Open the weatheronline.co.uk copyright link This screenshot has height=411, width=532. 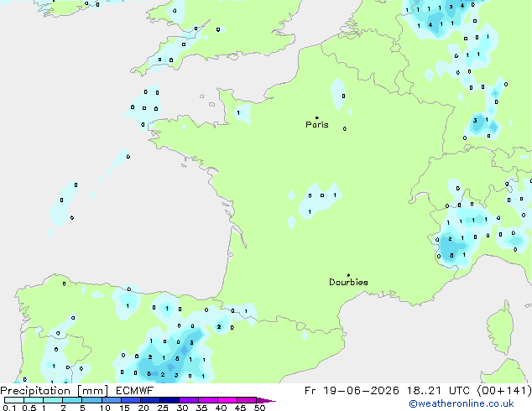tap(462, 403)
